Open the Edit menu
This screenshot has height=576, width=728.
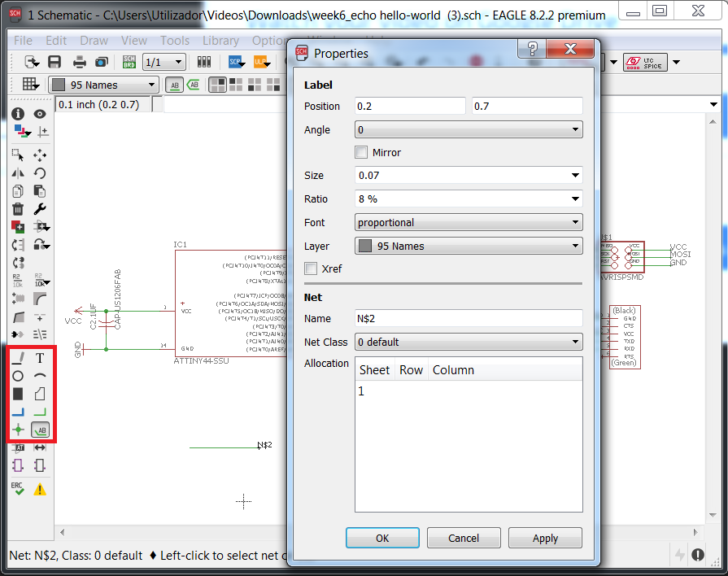[56, 41]
